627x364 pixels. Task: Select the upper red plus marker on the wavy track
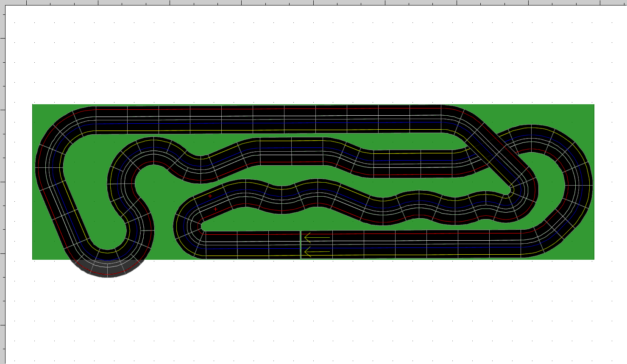coord(210,196)
